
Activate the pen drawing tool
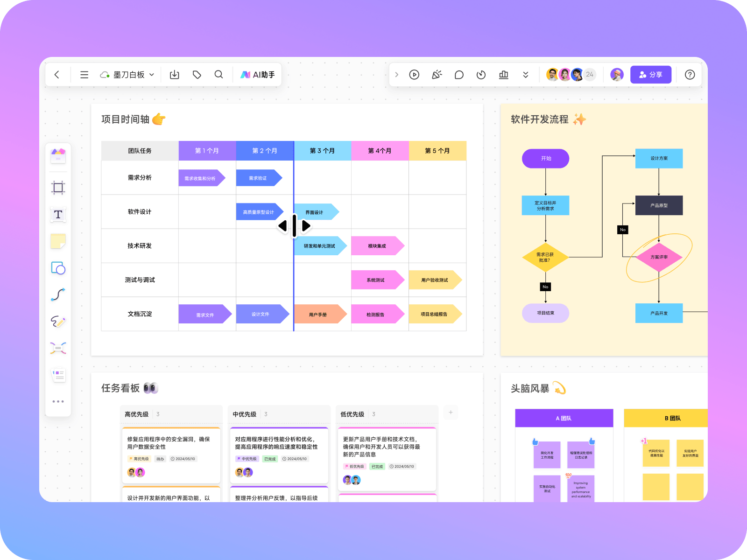pos(58,321)
